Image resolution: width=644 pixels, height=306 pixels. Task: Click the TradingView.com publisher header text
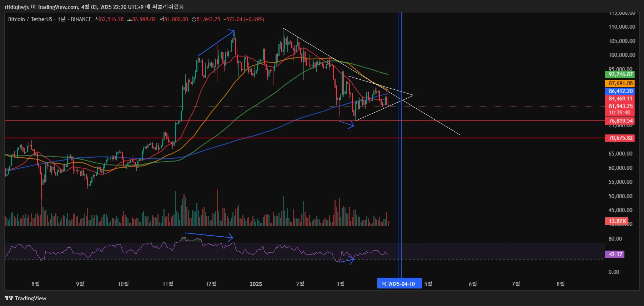click(x=57, y=7)
